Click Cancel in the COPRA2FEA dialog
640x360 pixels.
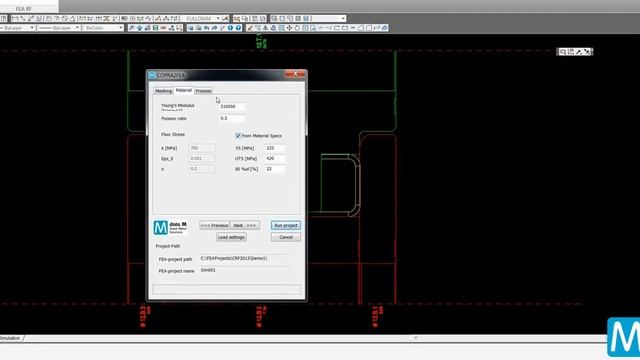click(x=286, y=237)
